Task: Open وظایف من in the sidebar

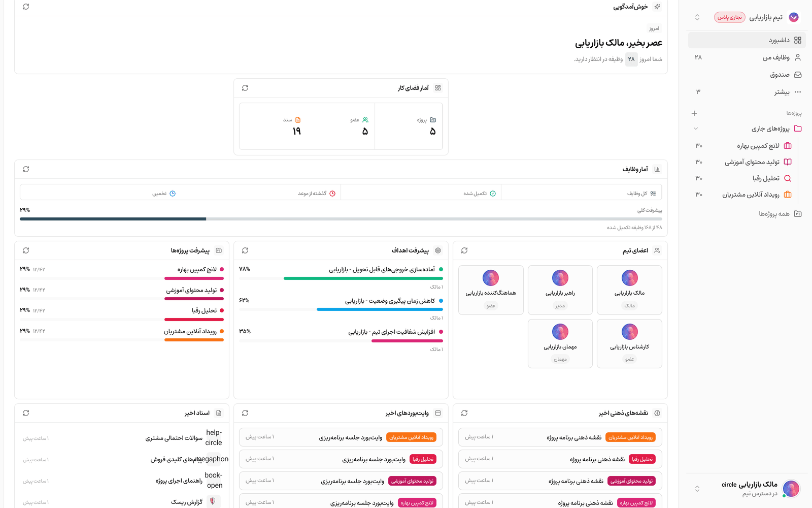Action: (x=747, y=57)
